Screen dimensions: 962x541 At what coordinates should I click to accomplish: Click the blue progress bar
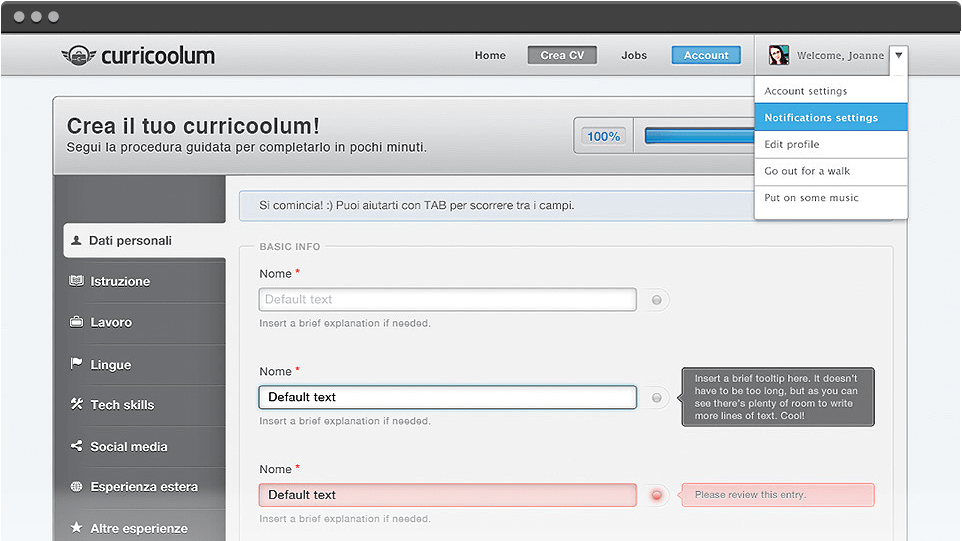coord(698,136)
